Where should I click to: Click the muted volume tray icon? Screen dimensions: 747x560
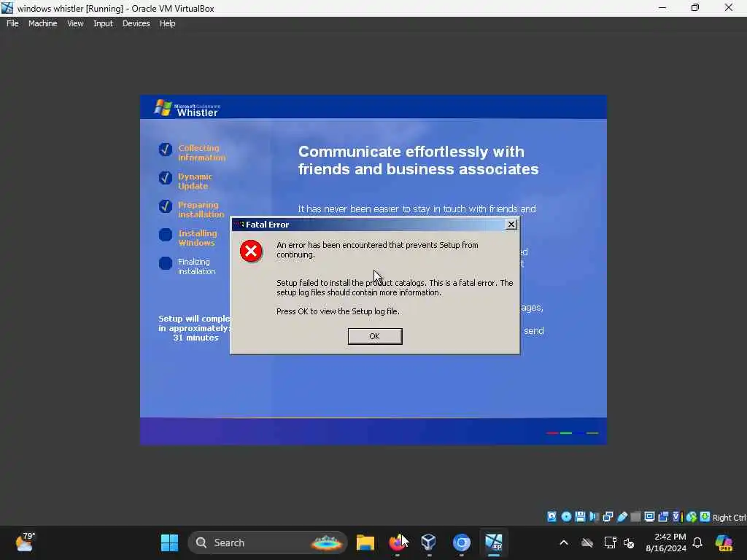coord(629,542)
